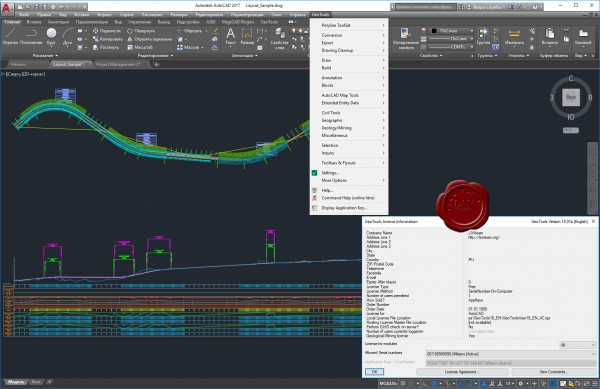Click the object color wheel swatch

pyautogui.click(x=423, y=31)
